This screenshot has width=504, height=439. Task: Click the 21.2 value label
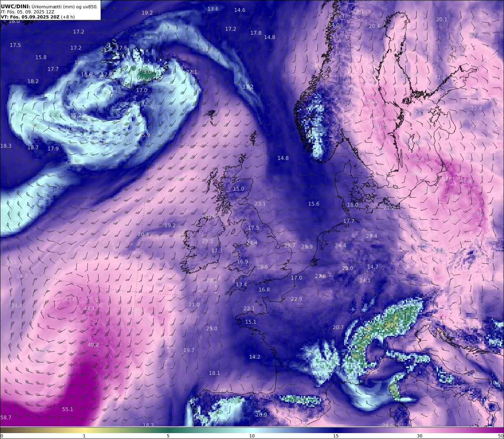pos(389,207)
